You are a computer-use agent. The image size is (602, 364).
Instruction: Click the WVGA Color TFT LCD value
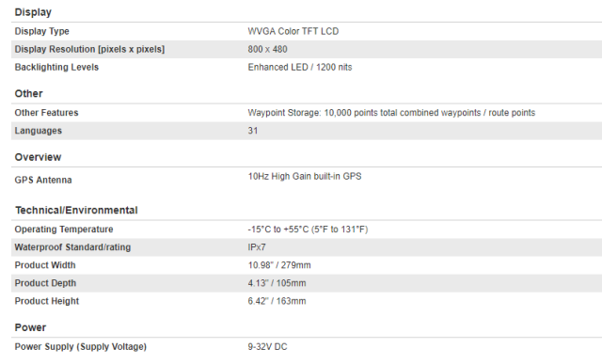coord(293,31)
